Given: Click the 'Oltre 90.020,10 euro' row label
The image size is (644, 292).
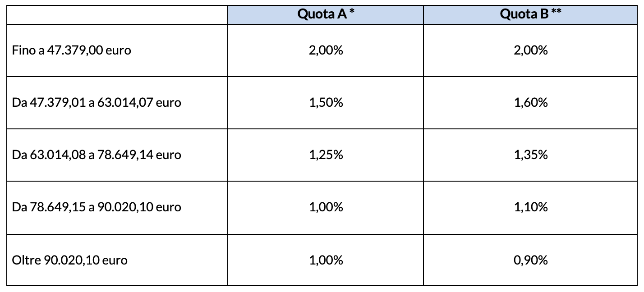Looking at the screenshot, I should 69,260.
